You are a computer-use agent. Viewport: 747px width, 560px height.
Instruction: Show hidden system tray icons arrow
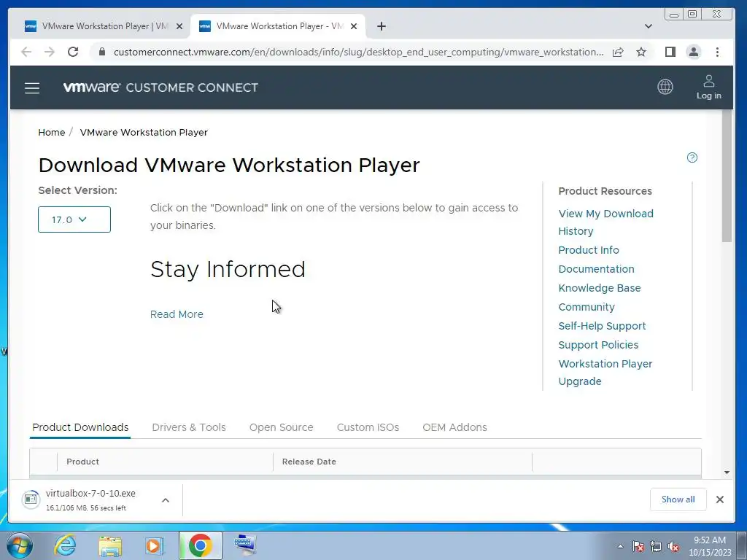pos(620,546)
